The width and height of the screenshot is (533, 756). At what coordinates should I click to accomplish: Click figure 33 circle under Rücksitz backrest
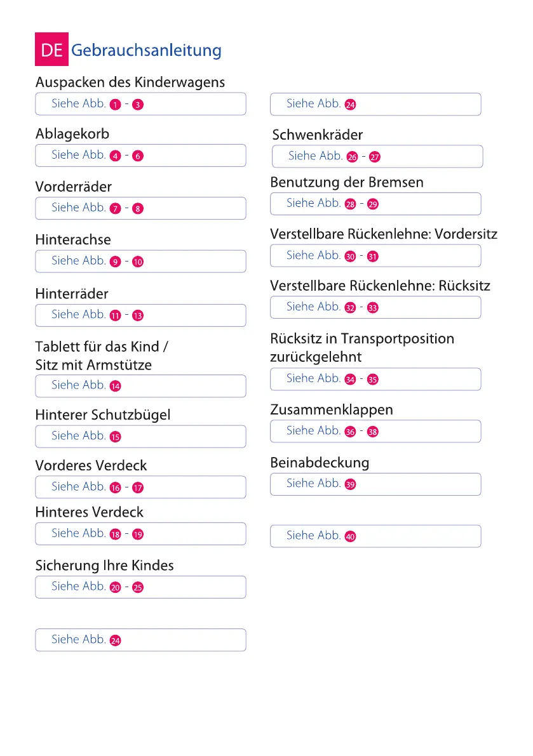[373, 308]
